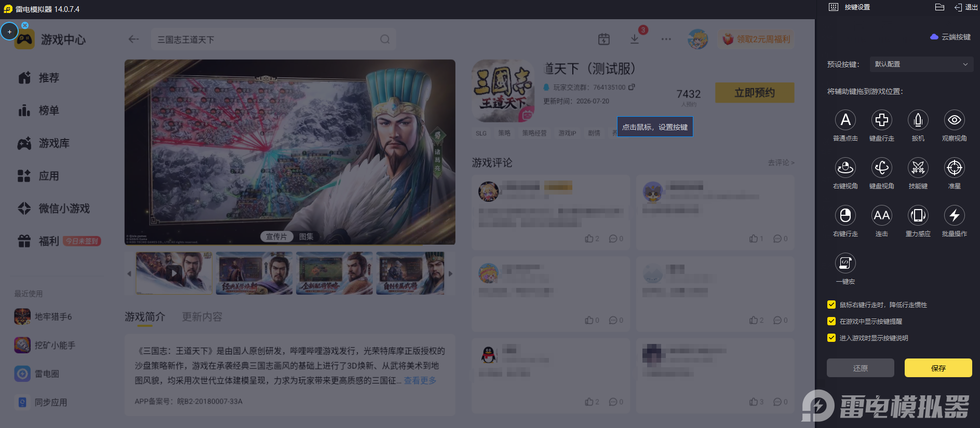Screen dimensions: 980x428
Task: Select the 右键视角 (right-click view) icon
Action: [845, 168]
